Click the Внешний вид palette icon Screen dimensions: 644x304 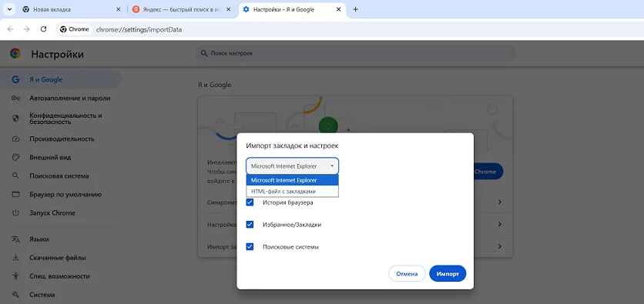15,157
